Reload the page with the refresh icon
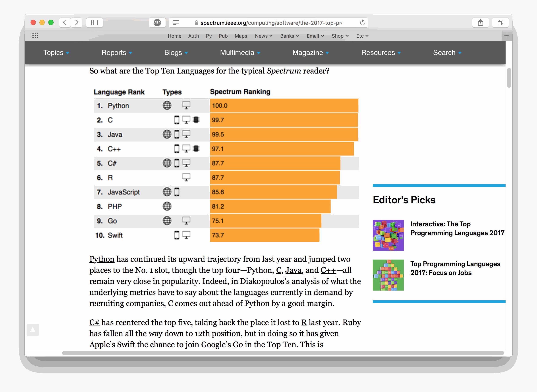The image size is (537, 392). (x=362, y=23)
